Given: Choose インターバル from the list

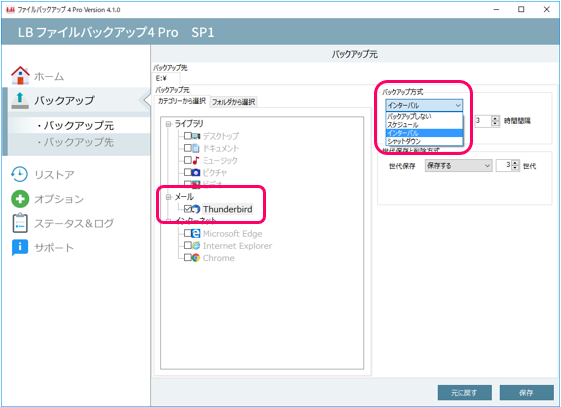Looking at the screenshot, I should (424, 133).
